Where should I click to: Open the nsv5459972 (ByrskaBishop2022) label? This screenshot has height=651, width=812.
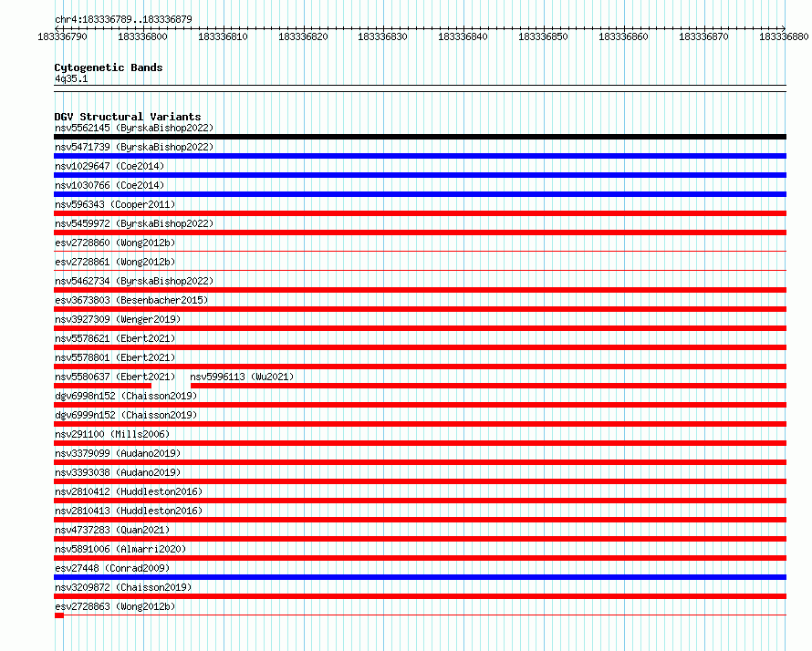click(134, 223)
